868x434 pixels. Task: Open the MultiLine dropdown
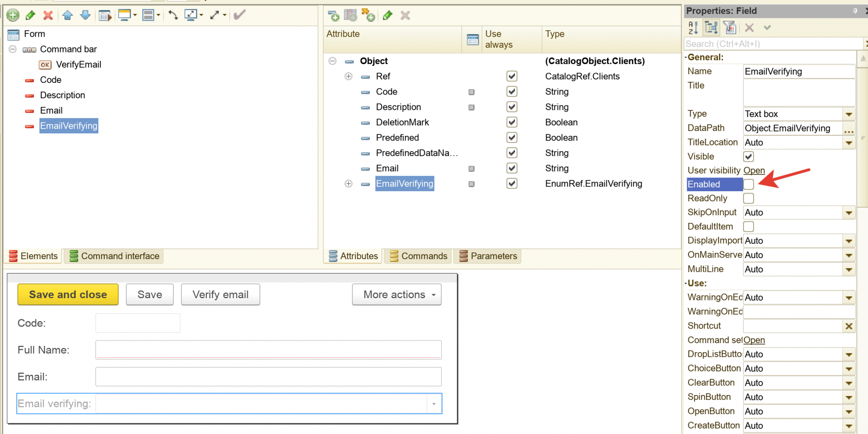point(849,270)
